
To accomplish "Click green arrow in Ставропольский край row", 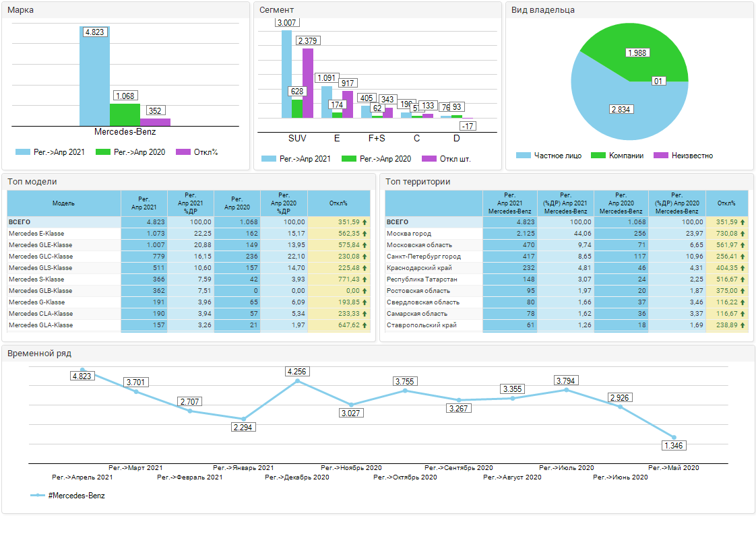I will coord(743,325).
